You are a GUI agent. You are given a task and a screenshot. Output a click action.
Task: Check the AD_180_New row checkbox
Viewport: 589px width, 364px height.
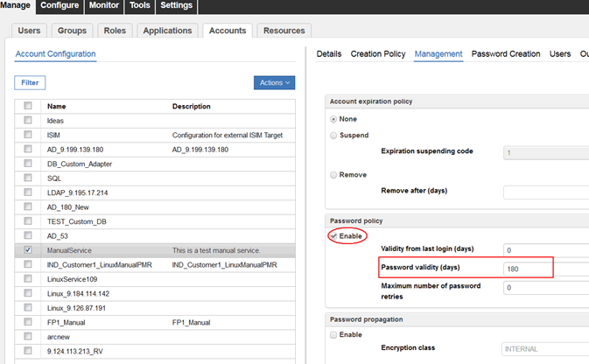28,206
